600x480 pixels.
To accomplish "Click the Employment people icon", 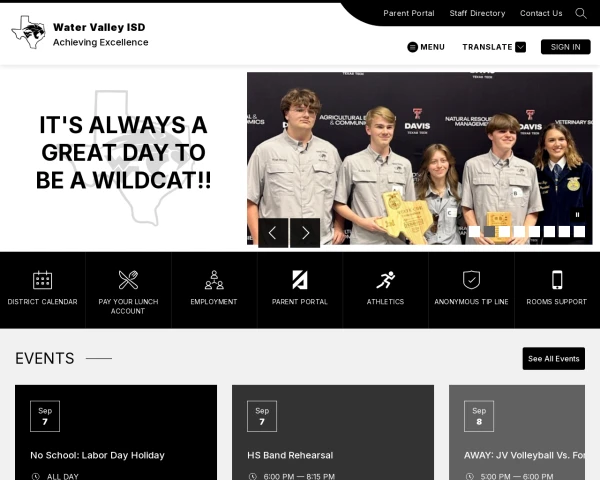I will pyautogui.click(x=214, y=280).
